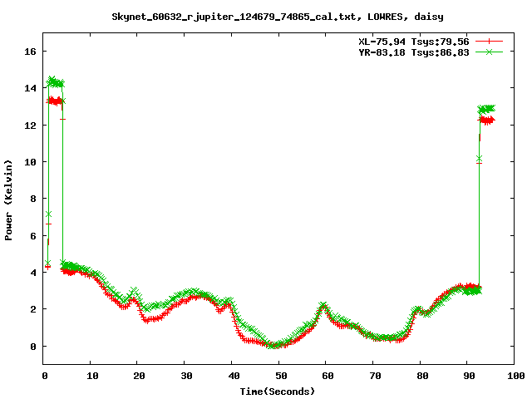Click y-axis tick label 12
532x399 pixels.
tap(30, 126)
